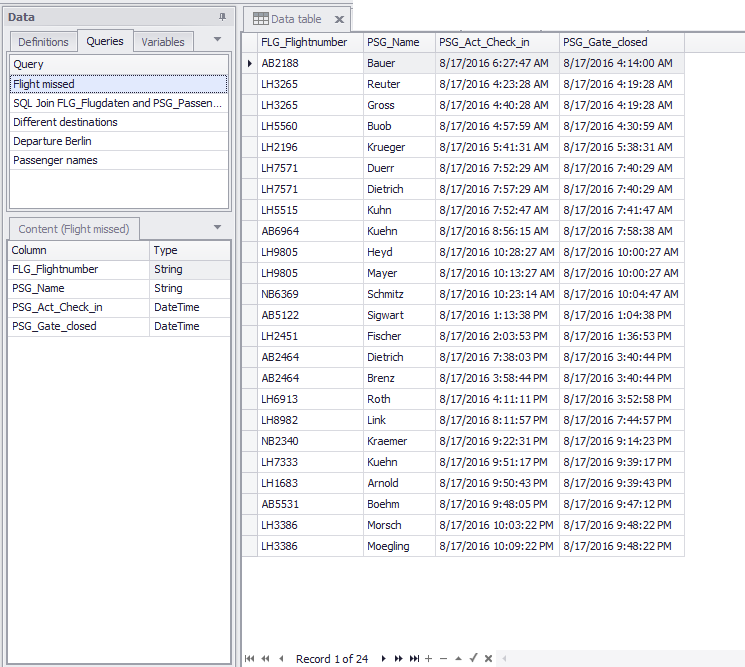
Task: Click passenger name cell Arnold
Action: [x=399, y=483]
